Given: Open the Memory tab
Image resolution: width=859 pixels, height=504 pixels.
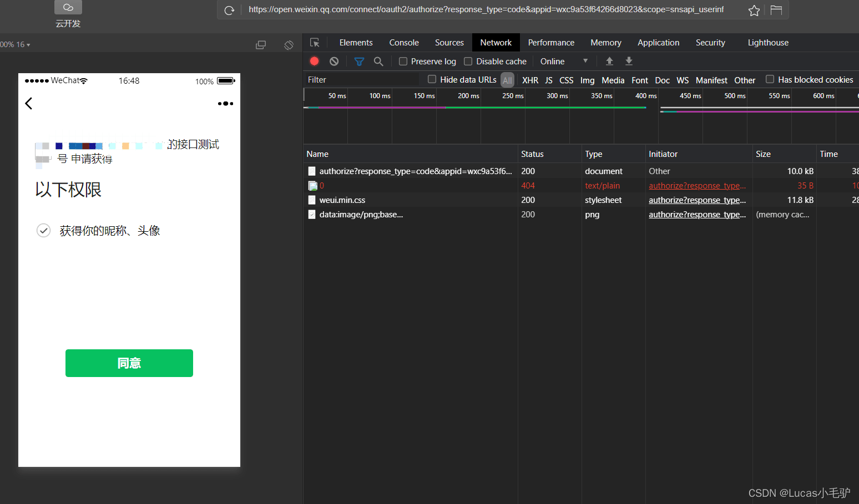Looking at the screenshot, I should pyautogui.click(x=606, y=43).
